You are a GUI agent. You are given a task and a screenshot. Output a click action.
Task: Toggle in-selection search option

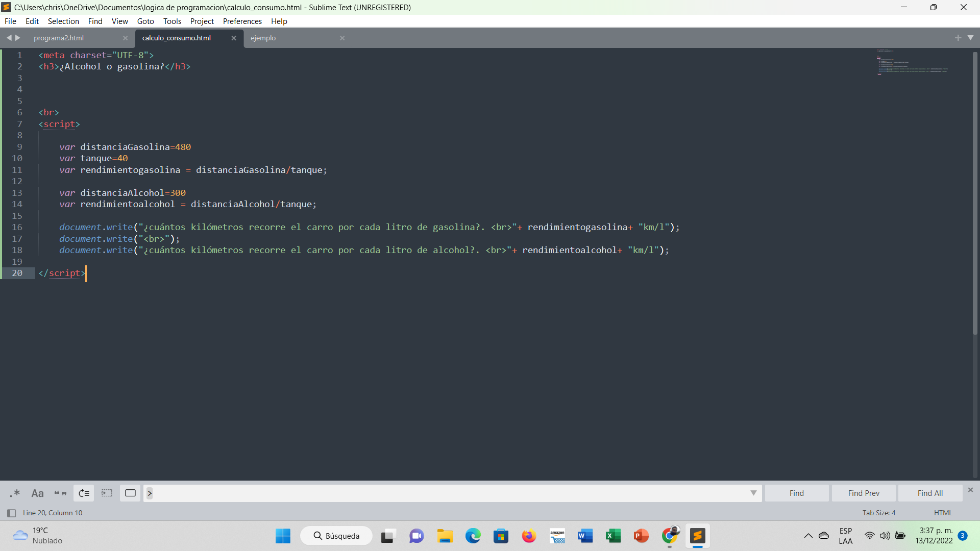107,493
